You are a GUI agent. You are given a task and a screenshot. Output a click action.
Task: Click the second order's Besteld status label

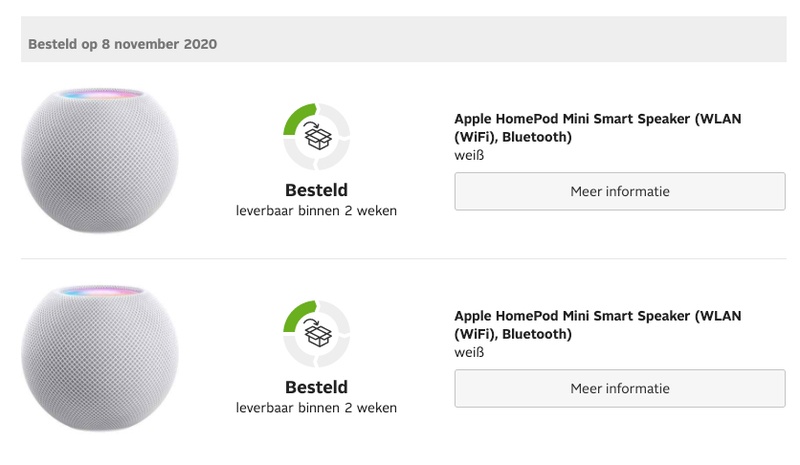316,387
